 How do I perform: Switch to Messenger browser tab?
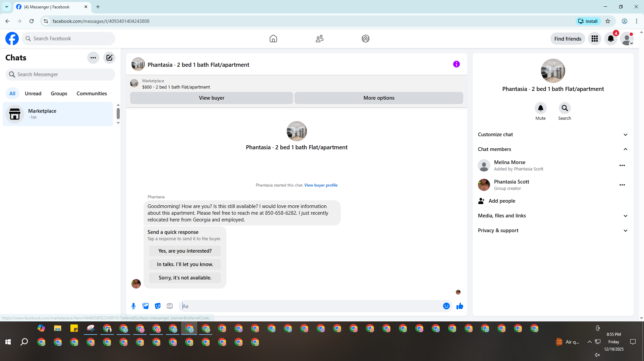52,7
